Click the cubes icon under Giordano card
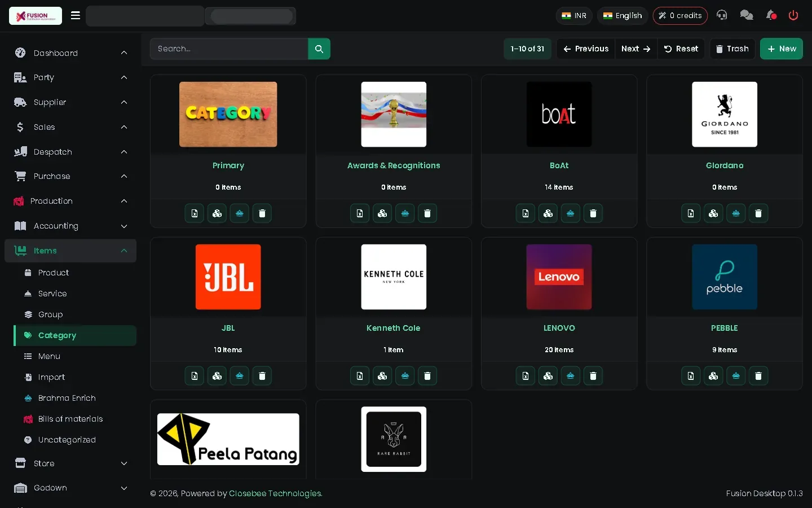812x508 pixels. click(x=713, y=213)
